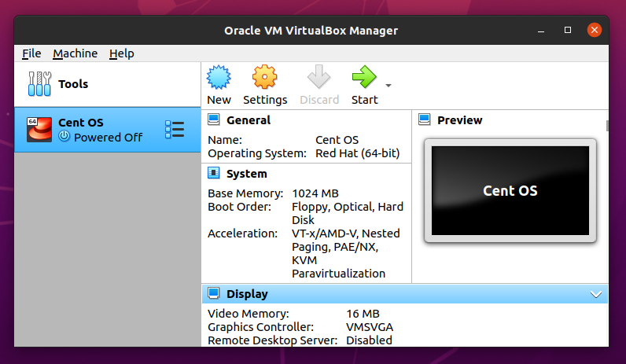Open Settings via the orange gear icon
The width and height of the screenshot is (626, 364).
click(264, 77)
